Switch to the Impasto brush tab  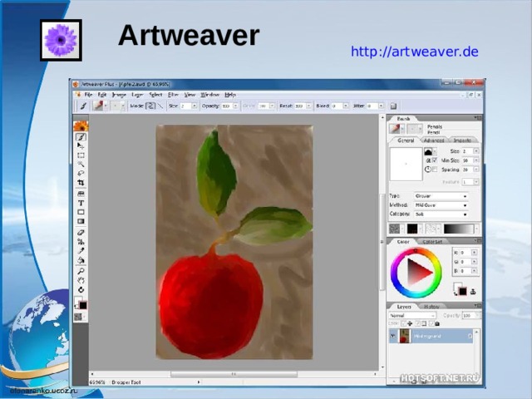click(x=462, y=140)
